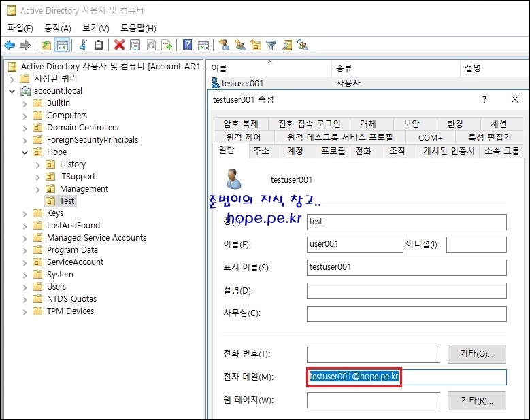Collapse the account.local domain node
530x420 pixels.
(x=12, y=92)
